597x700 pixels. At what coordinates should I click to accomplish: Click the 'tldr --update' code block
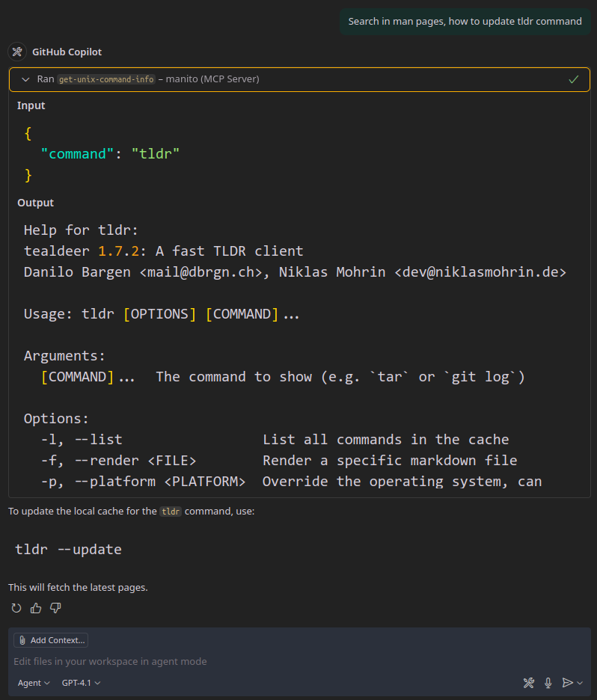pos(68,550)
